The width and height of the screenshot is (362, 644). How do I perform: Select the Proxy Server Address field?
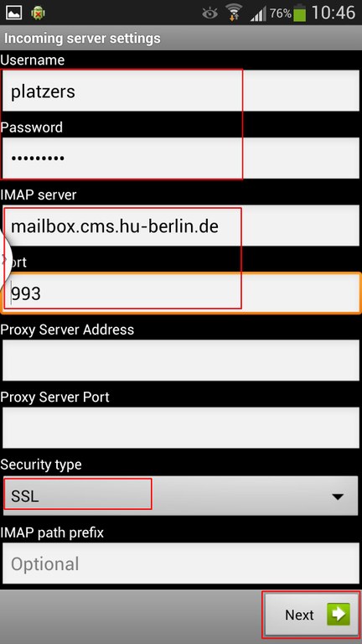tap(181, 361)
